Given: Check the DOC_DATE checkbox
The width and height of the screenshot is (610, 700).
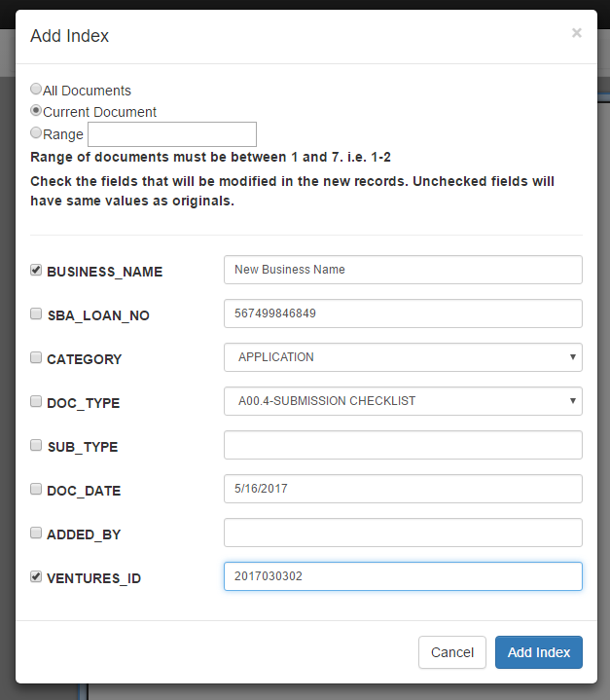Looking at the screenshot, I should click(36, 489).
